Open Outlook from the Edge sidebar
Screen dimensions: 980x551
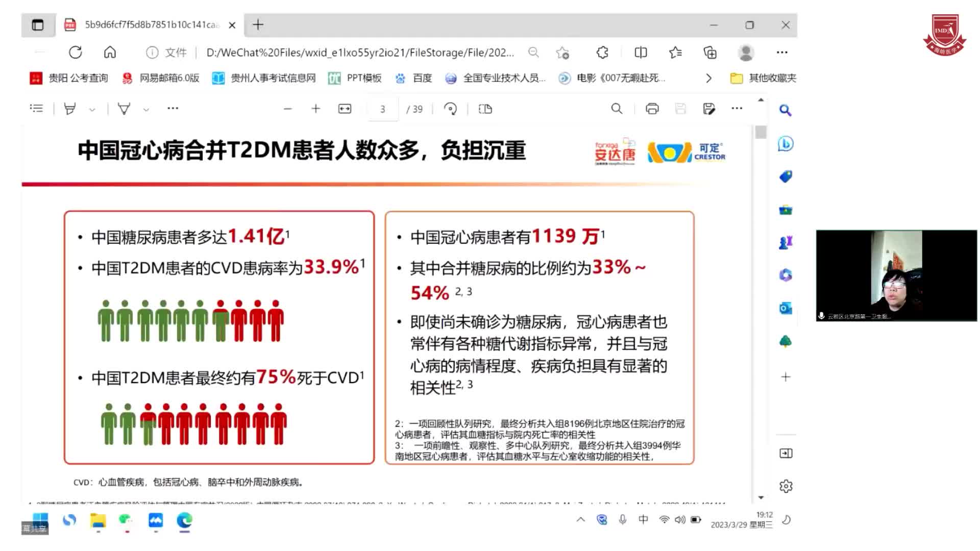[x=786, y=308]
